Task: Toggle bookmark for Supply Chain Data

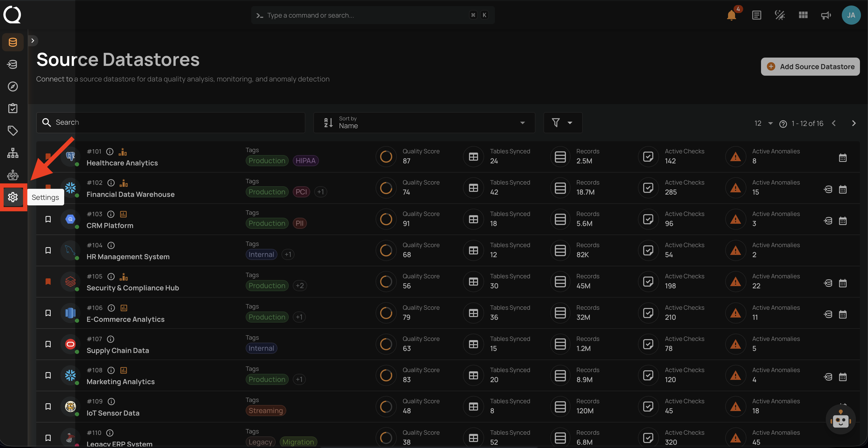Action: pos(48,344)
